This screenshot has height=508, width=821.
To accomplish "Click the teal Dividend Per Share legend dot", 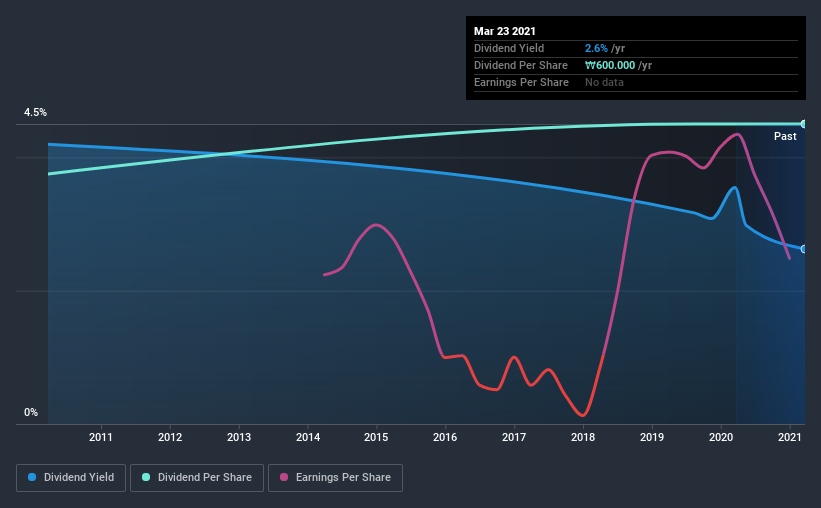I will coord(146,477).
